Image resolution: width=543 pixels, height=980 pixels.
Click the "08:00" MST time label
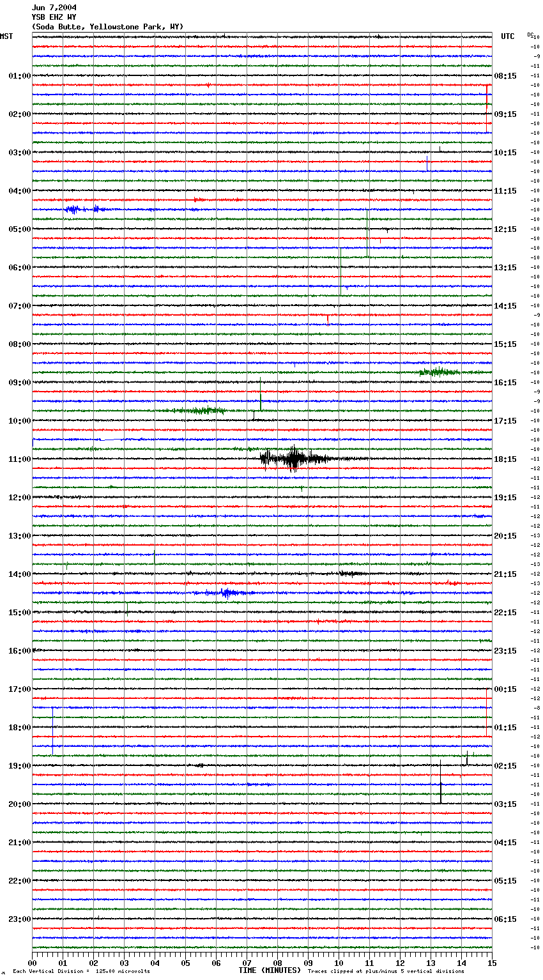coord(20,344)
